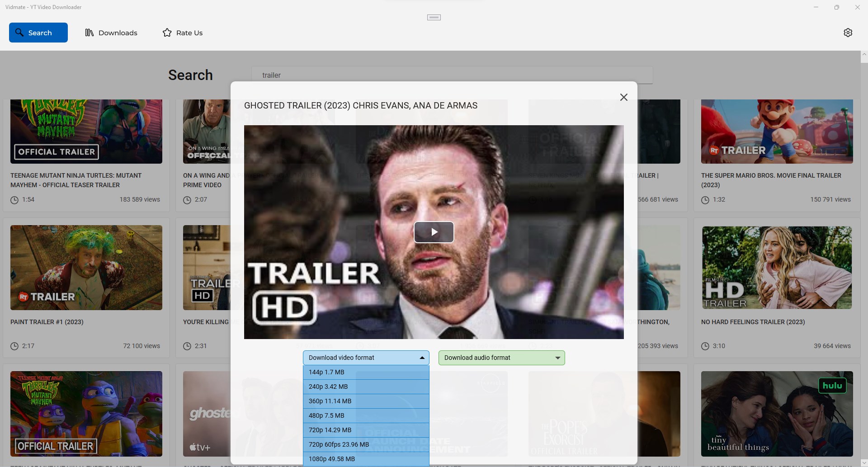Open Paint Trailer #1 (2023) thumbnail
The height and width of the screenshot is (467, 868).
point(86,268)
